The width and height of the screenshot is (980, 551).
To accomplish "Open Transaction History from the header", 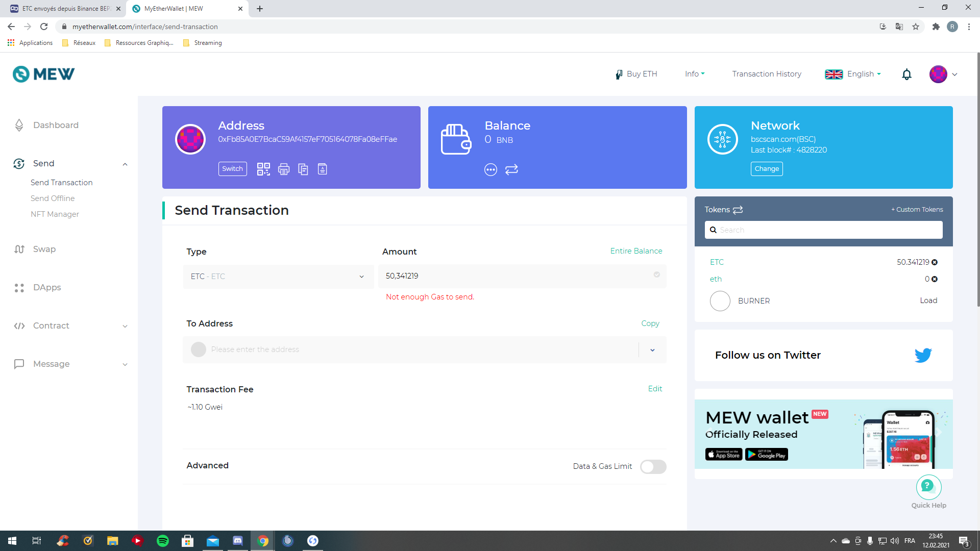I will pos(766,74).
